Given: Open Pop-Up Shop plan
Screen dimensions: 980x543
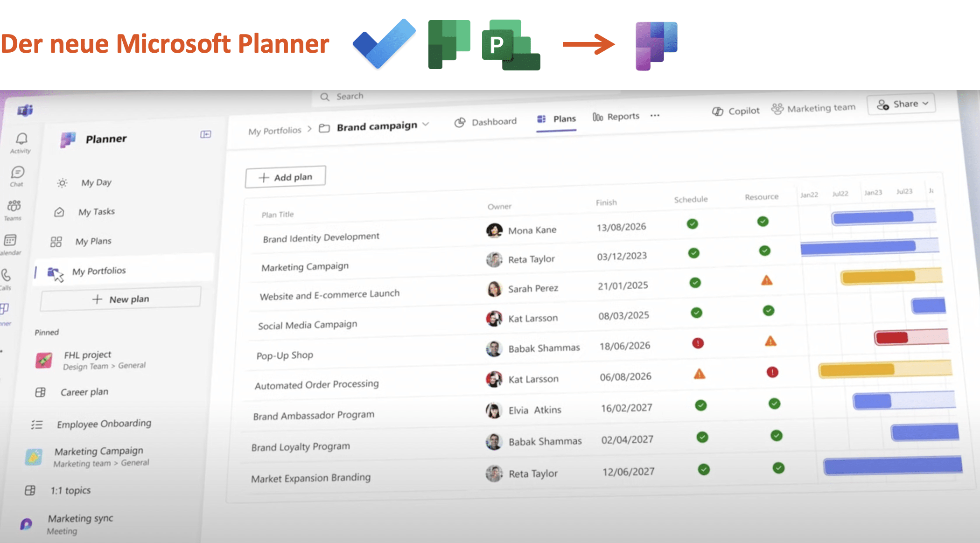Looking at the screenshot, I should 285,355.
